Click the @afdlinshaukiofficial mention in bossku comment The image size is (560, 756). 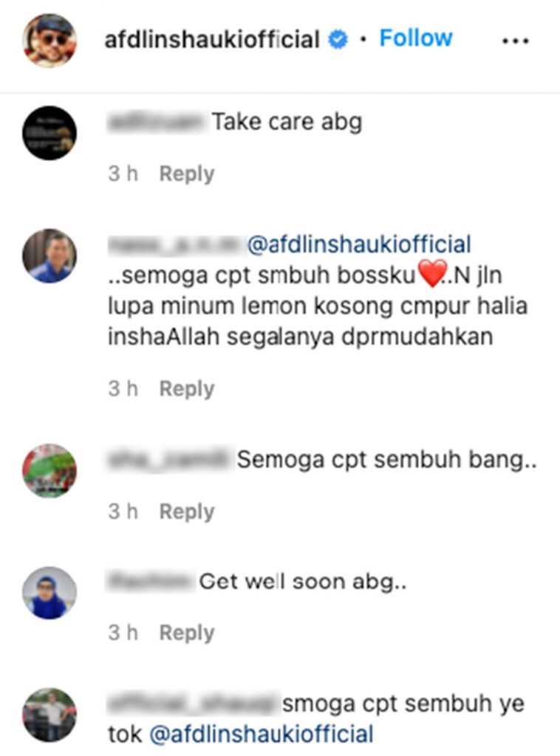(359, 244)
